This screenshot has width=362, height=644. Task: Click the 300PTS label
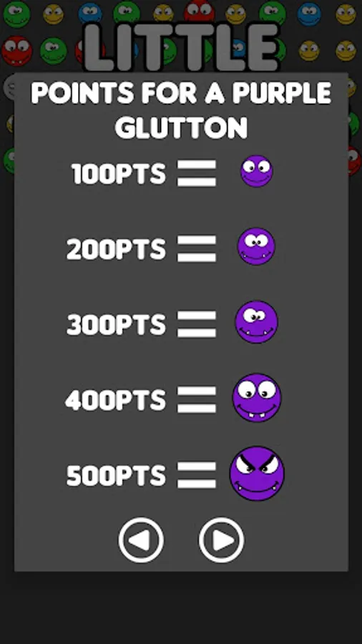pyautogui.click(x=116, y=325)
